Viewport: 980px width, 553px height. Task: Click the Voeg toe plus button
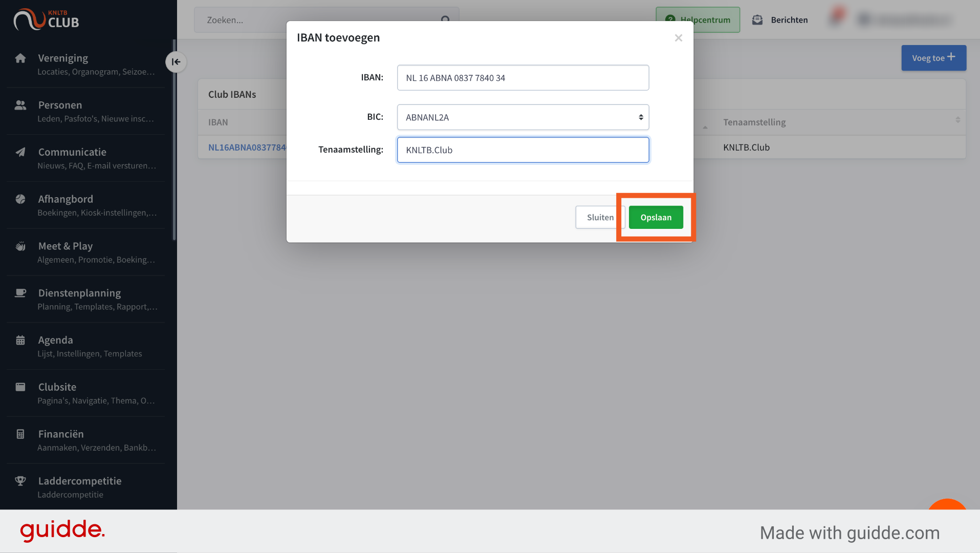(x=933, y=58)
